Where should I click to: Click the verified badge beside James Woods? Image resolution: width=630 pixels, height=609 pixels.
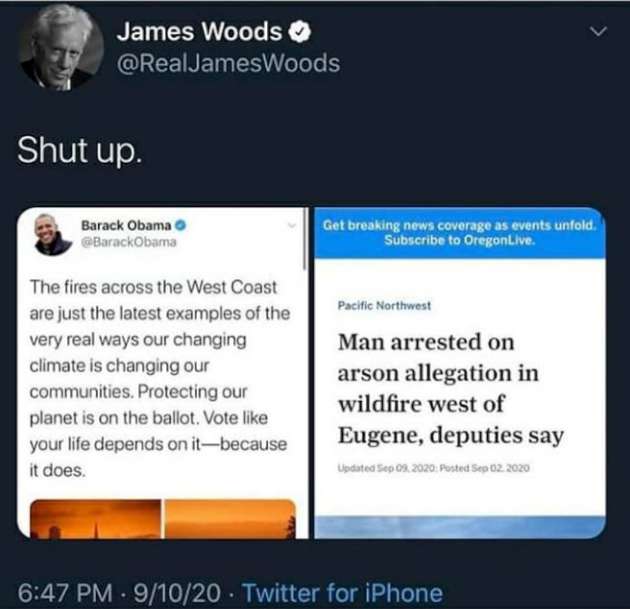coord(299,32)
